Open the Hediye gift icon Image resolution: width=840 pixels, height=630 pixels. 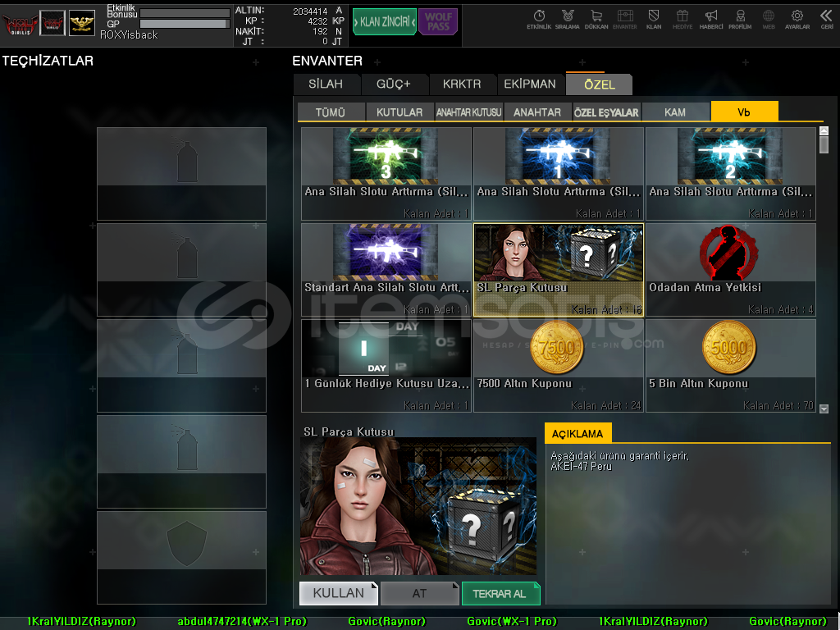(682, 20)
